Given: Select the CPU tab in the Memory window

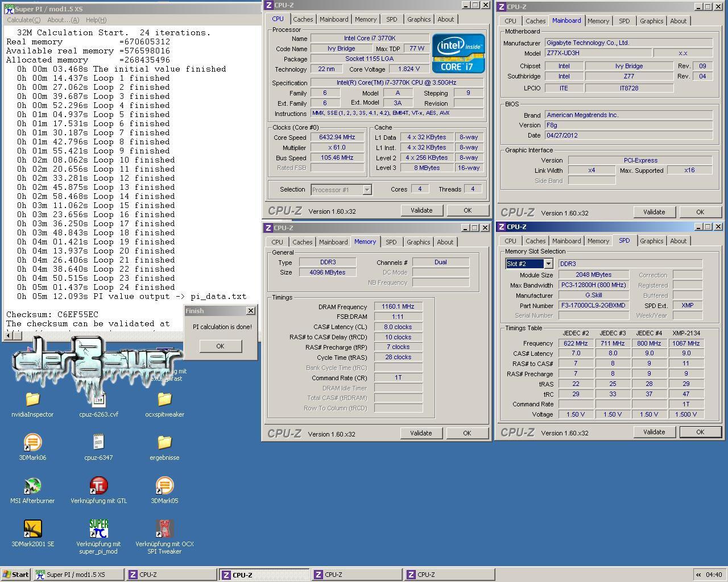Looking at the screenshot, I should tap(277, 242).
